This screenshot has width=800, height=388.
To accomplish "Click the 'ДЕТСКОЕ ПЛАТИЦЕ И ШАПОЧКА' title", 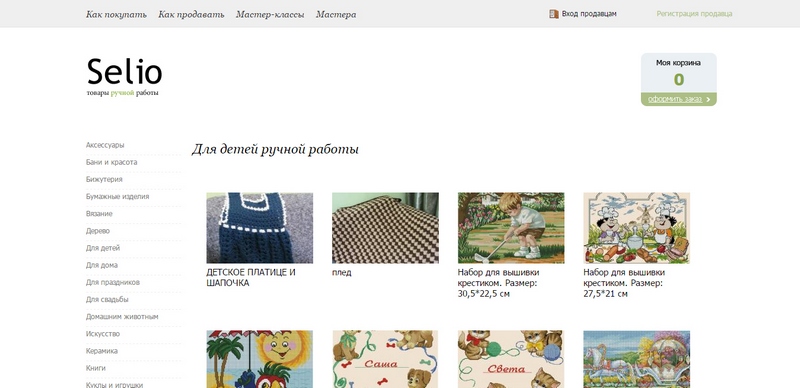I will coord(251,278).
